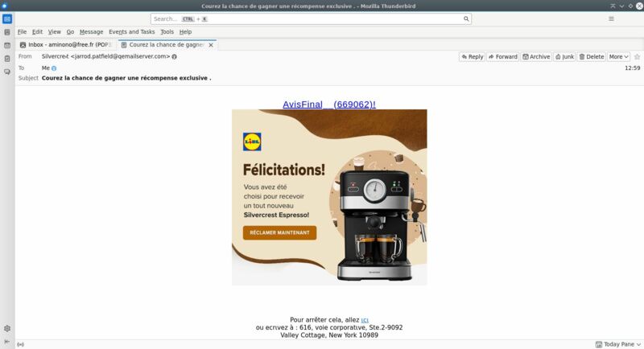644x349 pixels.
Task: Open the Events and Tasks menu
Action: tap(131, 31)
